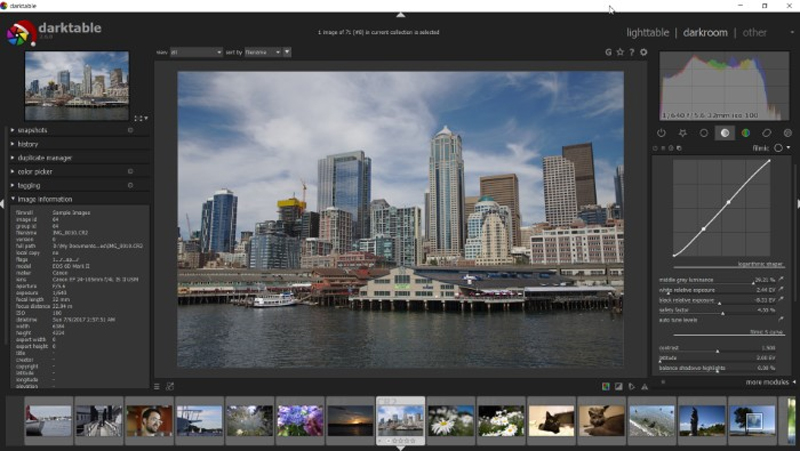The image size is (800, 451).
Task: Show favorite modules group star icon
Action: point(682,133)
